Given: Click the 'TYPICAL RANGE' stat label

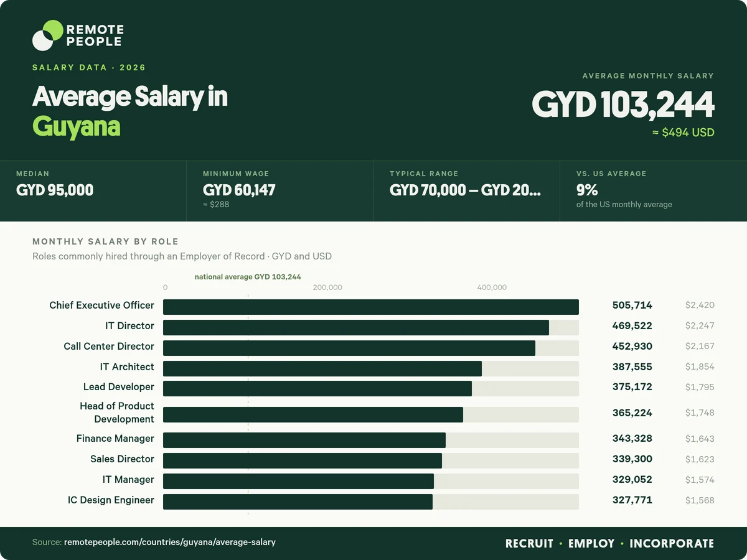Looking at the screenshot, I should pos(424,174).
